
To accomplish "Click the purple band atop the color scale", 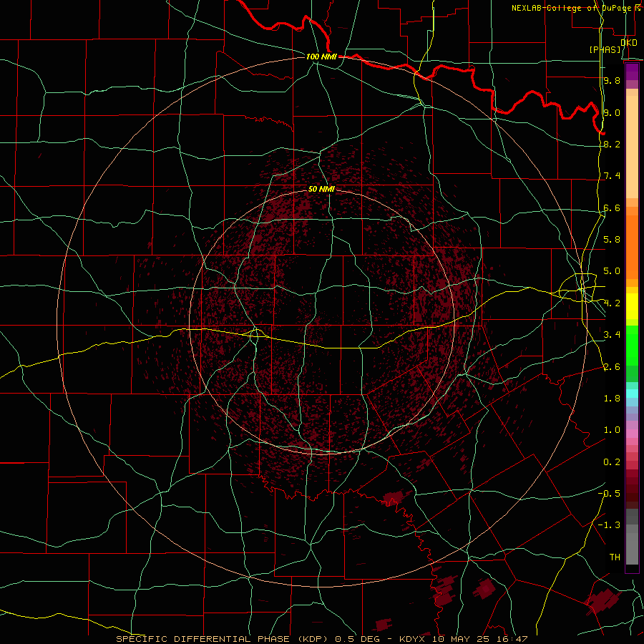I will [x=632, y=72].
